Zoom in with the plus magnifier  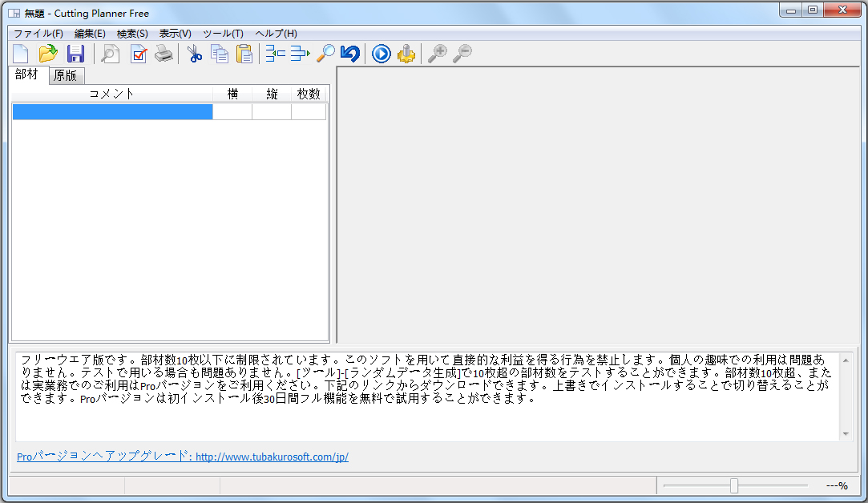pos(438,54)
